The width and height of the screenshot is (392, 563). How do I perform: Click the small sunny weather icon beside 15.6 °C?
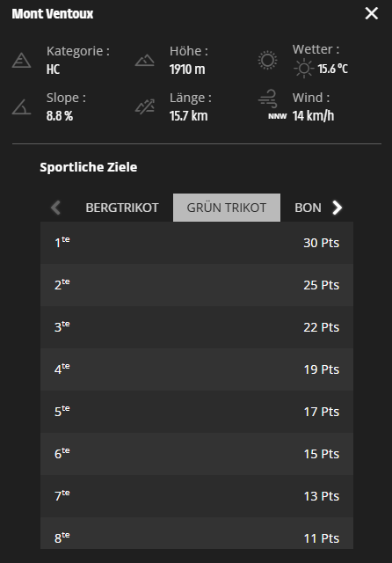[304, 69]
